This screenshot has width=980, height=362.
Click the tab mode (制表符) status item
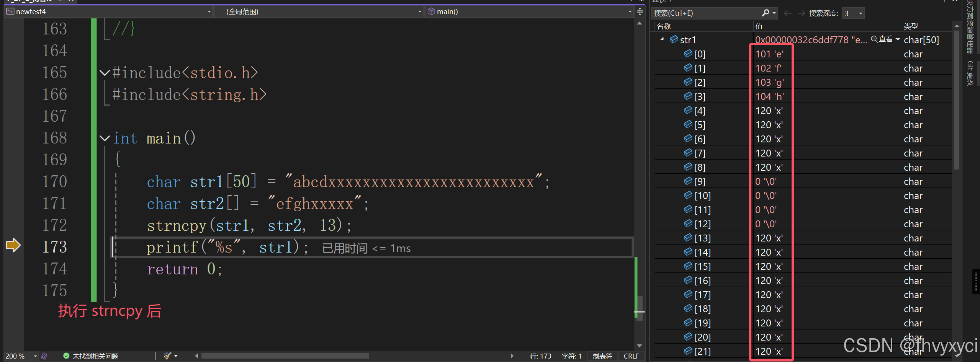point(602,356)
